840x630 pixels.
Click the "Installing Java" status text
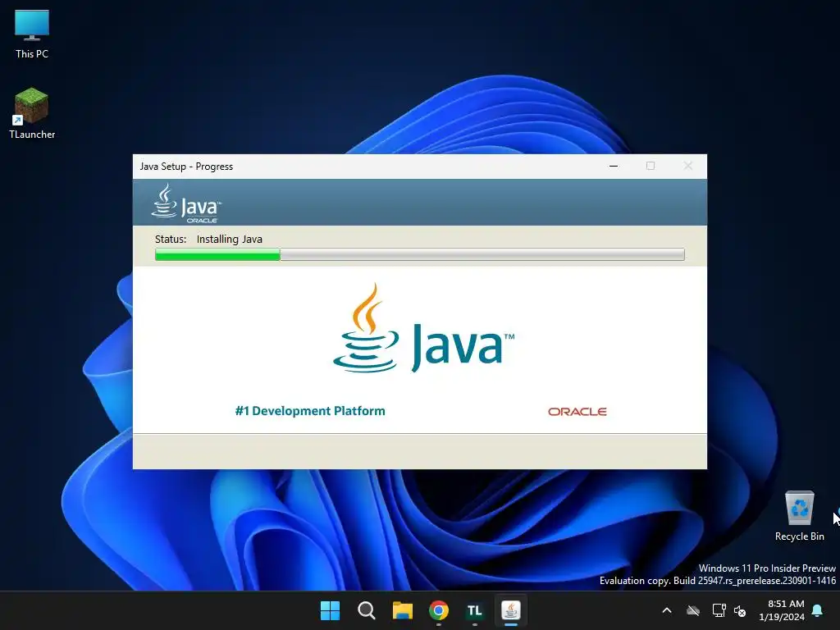(x=230, y=239)
